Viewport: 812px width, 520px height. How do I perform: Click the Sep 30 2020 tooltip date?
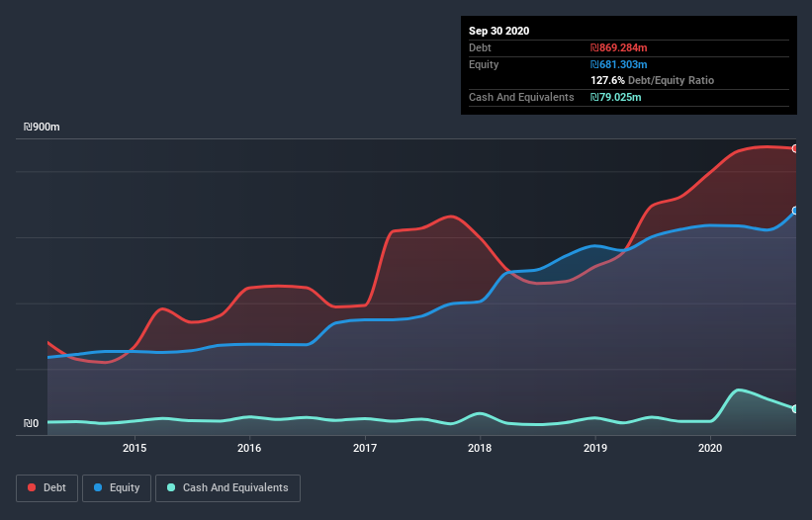[x=498, y=31]
